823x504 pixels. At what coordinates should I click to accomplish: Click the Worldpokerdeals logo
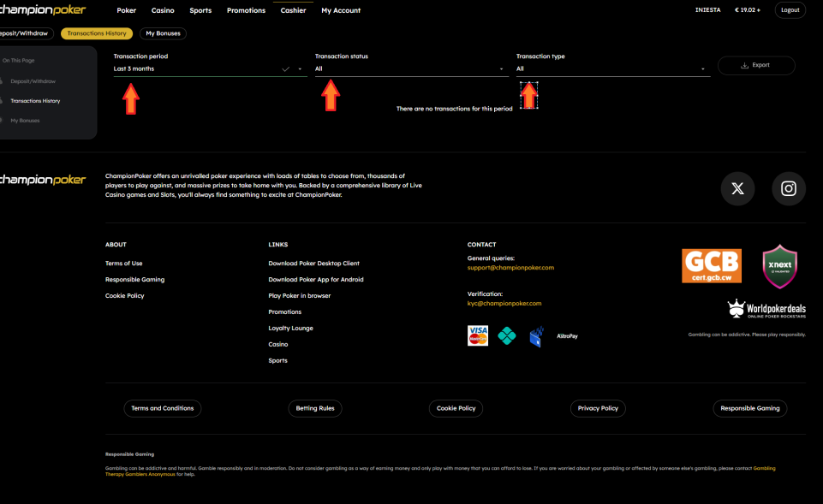pos(766,309)
